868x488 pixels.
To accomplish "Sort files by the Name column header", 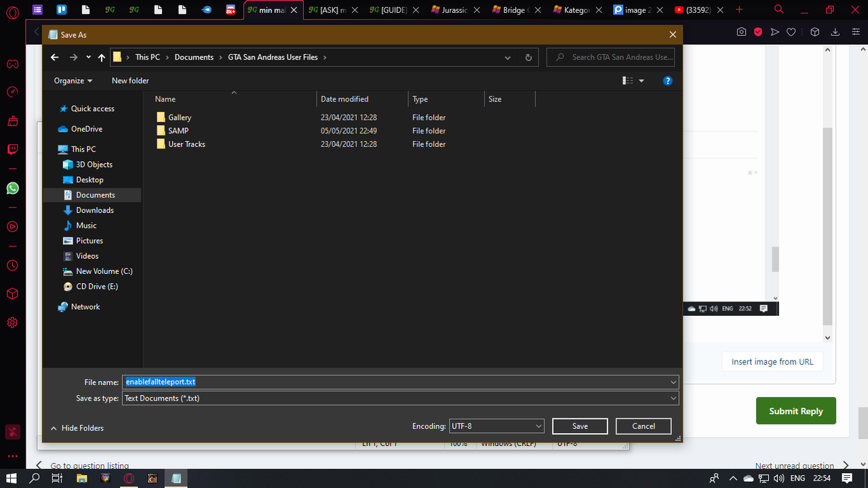I will pos(165,99).
